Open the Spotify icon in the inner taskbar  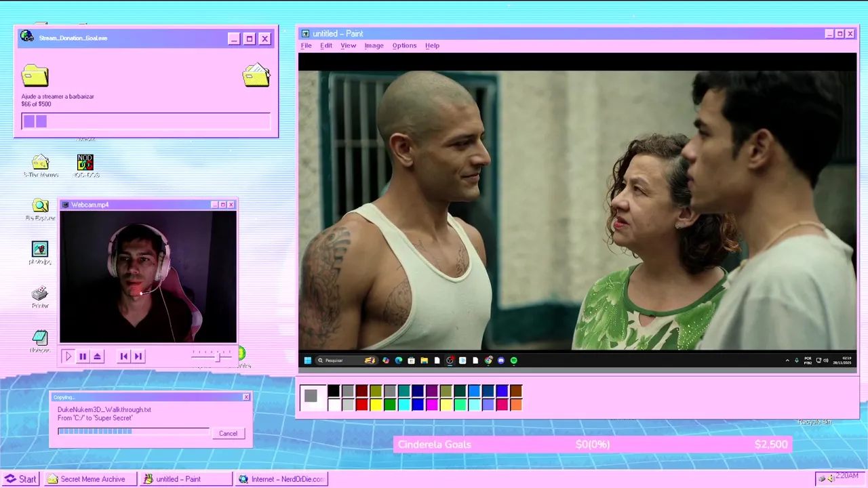click(513, 361)
